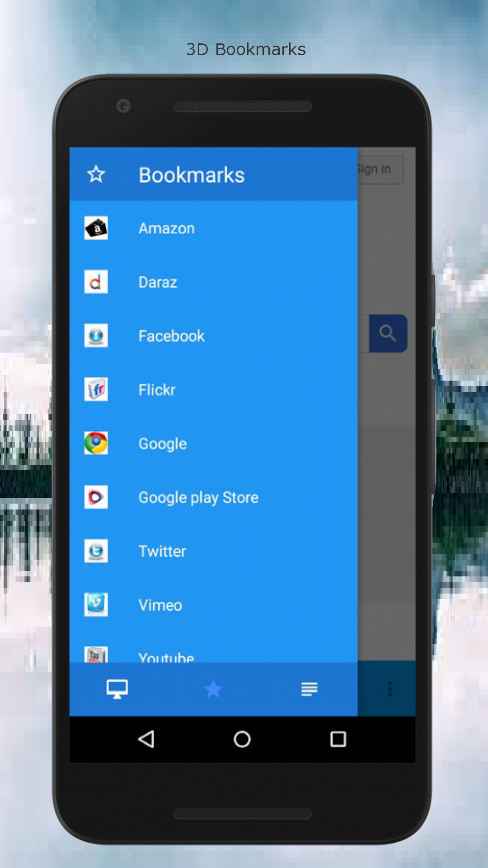This screenshot has width=488, height=868.
Task: Tap the Android home circle button
Action: (242, 740)
